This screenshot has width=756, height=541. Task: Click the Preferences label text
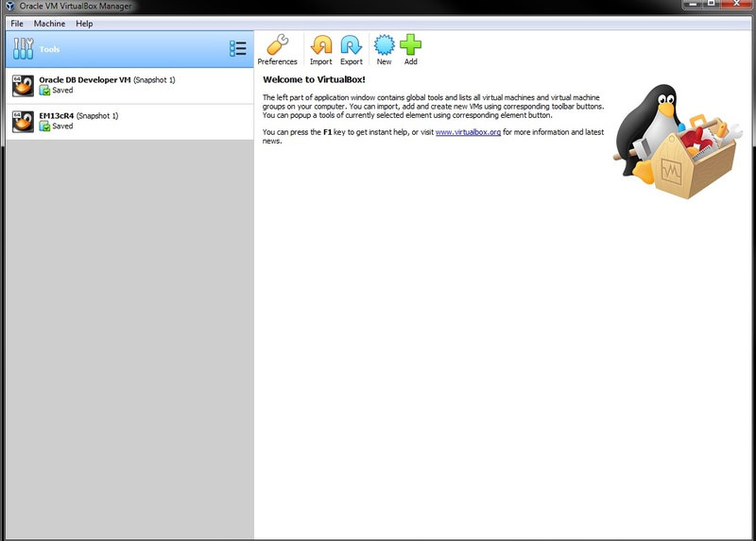(277, 61)
